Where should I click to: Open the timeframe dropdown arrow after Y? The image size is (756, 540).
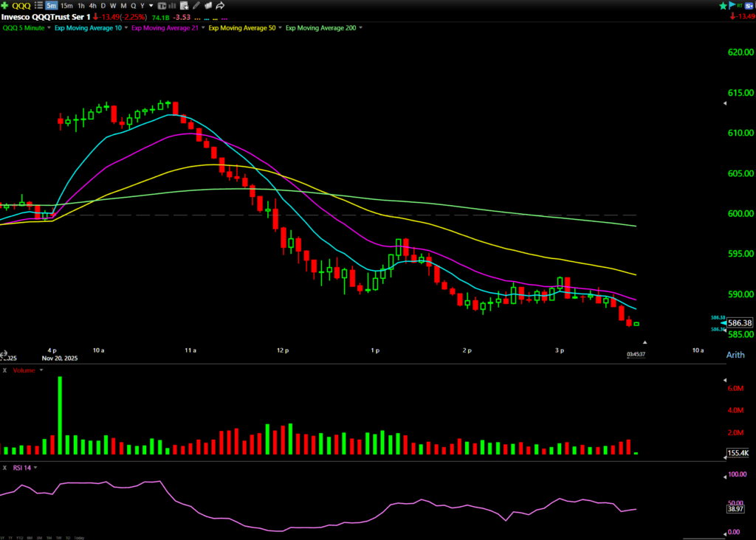pyautogui.click(x=151, y=6)
